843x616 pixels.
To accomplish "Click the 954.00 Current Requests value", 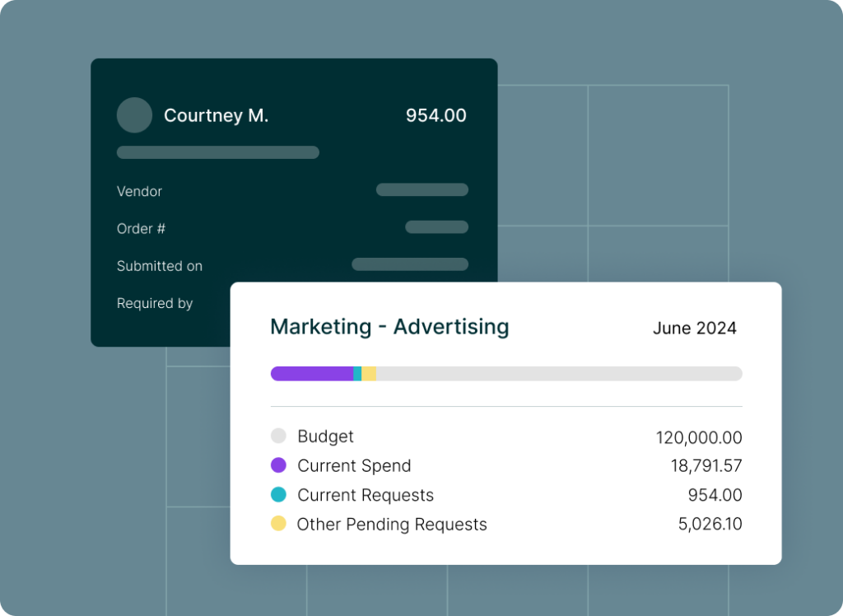I will click(x=715, y=495).
